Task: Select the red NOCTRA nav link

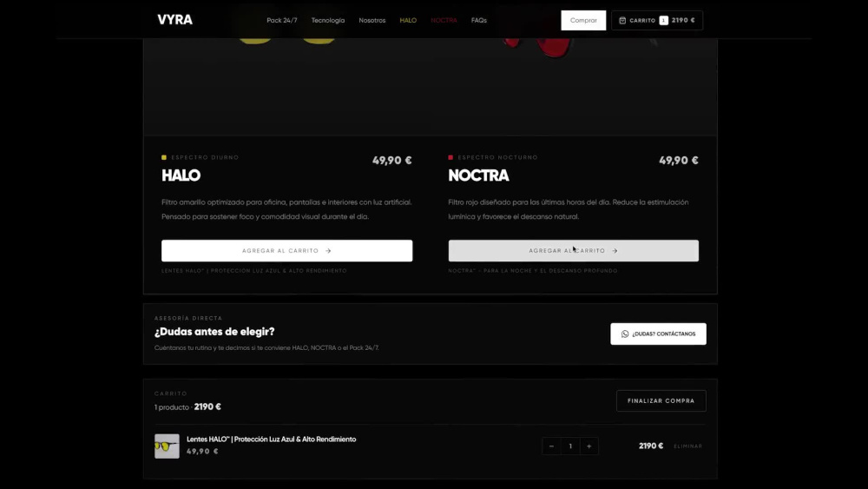Action: click(444, 21)
